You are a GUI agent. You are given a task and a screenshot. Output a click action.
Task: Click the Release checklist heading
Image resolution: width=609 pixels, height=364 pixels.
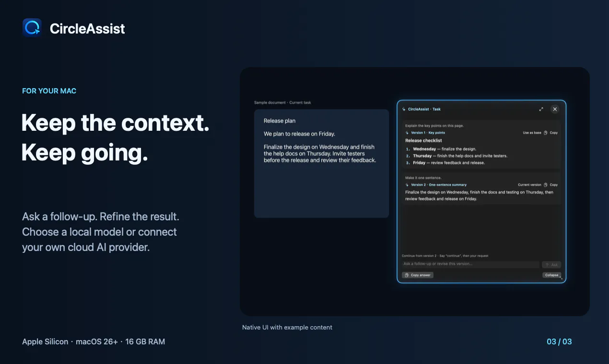click(x=423, y=141)
